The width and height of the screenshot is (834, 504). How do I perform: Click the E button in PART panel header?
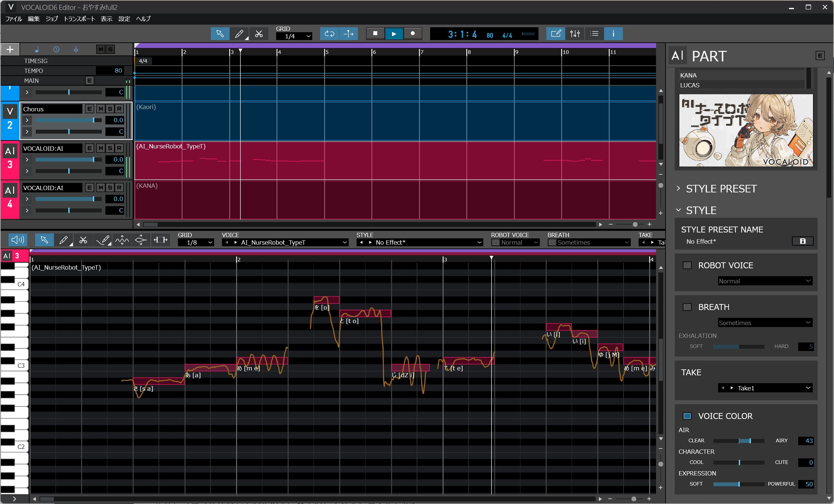(820, 56)
